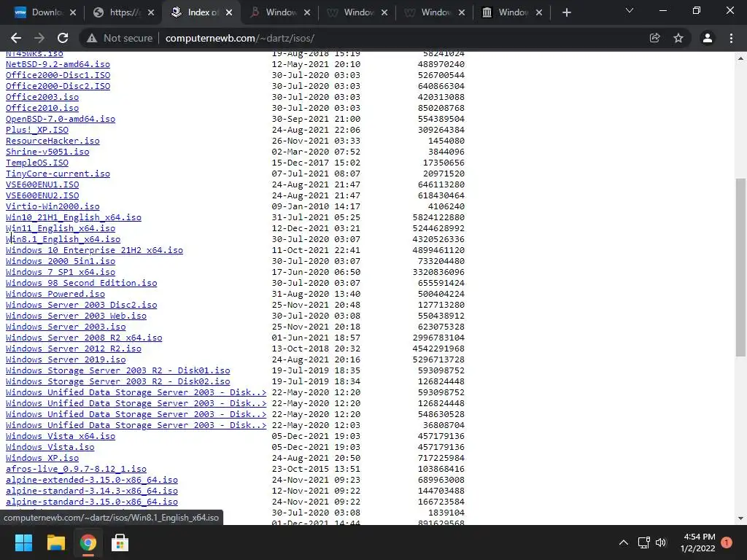Open the Windows Powered.iso link

pyautogui.click(x=55, y=295)
